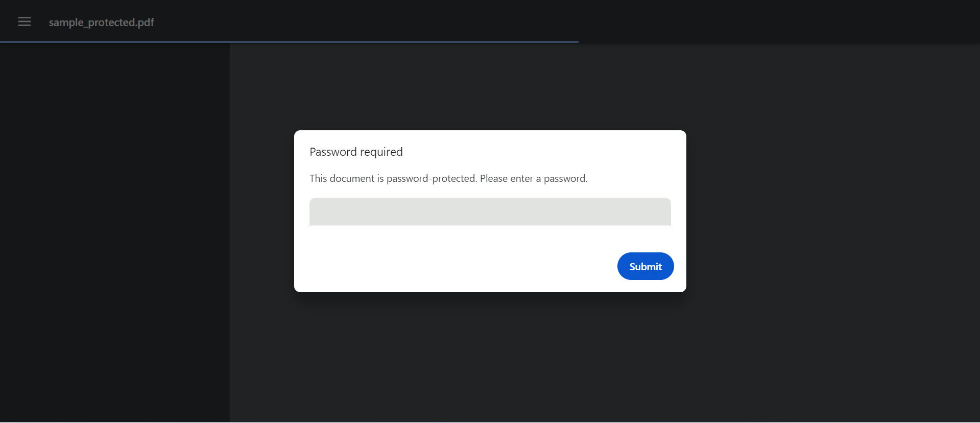Click the "Please enter a password." sentence
This screenshot has height=423, width=980.
pos(534,178)
